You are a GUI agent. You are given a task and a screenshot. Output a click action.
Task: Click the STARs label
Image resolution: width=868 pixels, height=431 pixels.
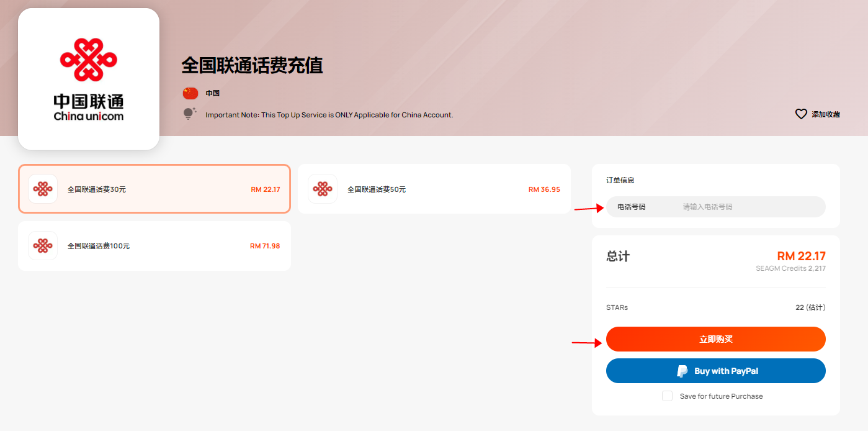click(617, 307)
